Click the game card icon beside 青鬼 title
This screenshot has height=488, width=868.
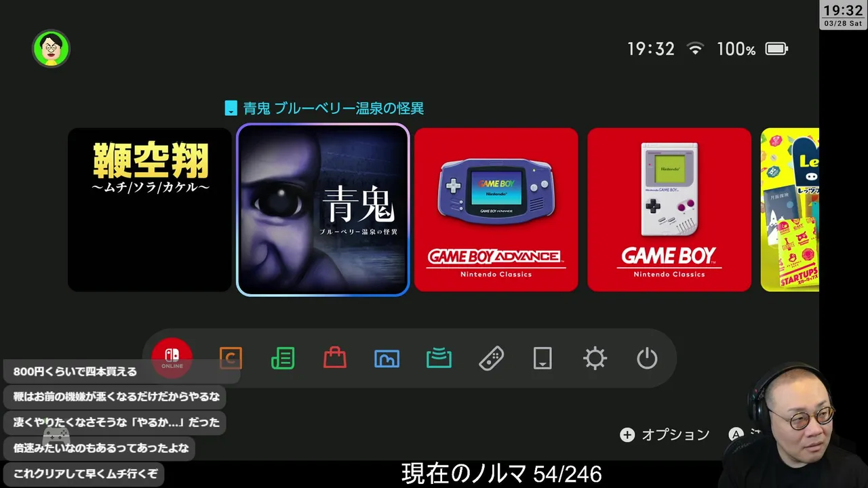coord(231,108)
